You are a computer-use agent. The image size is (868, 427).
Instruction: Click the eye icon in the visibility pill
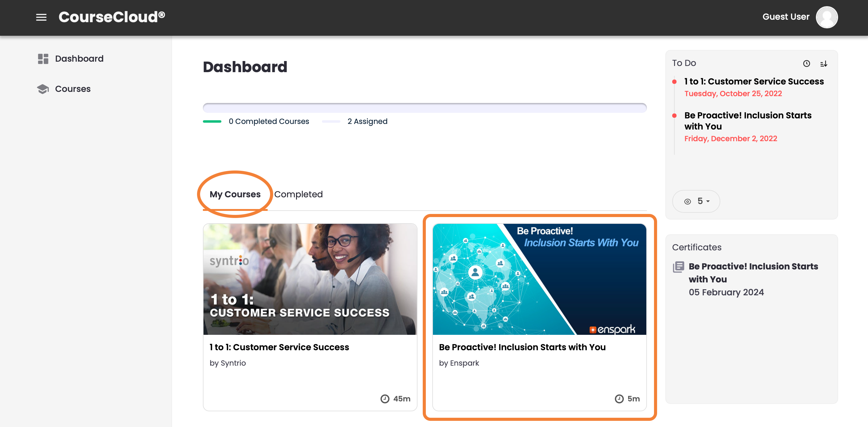coord(688,201)
